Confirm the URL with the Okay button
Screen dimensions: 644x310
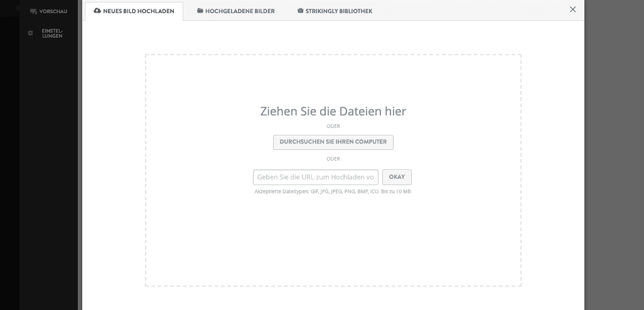point(397,177)
